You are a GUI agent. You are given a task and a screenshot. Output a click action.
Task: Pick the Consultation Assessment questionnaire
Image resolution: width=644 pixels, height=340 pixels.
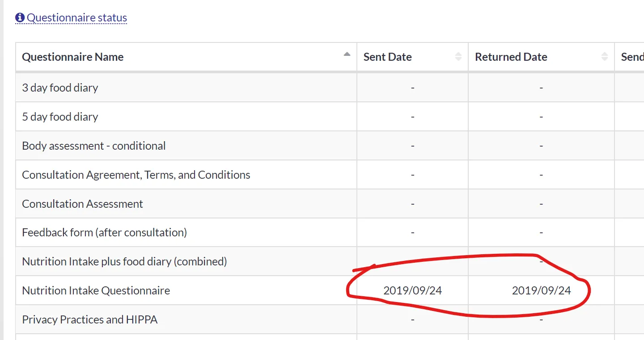click(83, 204)
